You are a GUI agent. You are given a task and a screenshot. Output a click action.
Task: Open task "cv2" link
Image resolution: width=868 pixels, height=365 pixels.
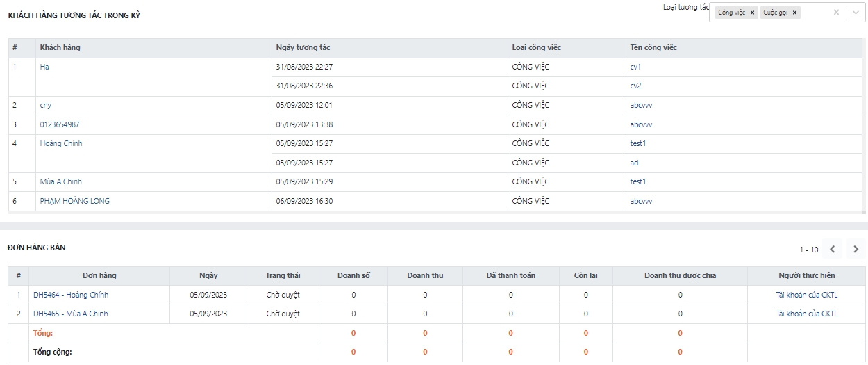(x=635, y=86)
